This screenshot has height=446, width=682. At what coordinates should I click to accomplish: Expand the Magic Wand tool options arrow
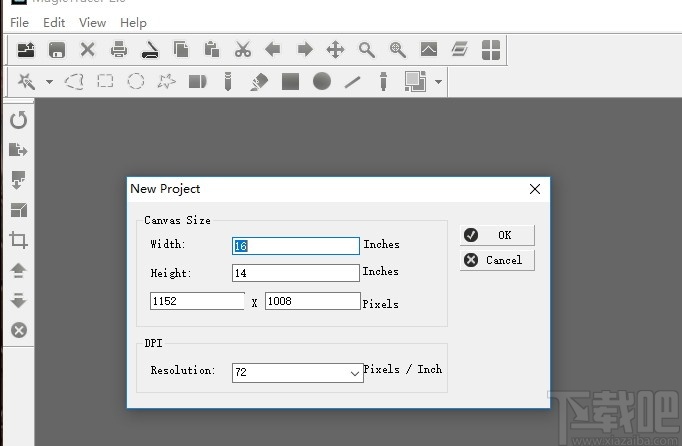(49, 82)
